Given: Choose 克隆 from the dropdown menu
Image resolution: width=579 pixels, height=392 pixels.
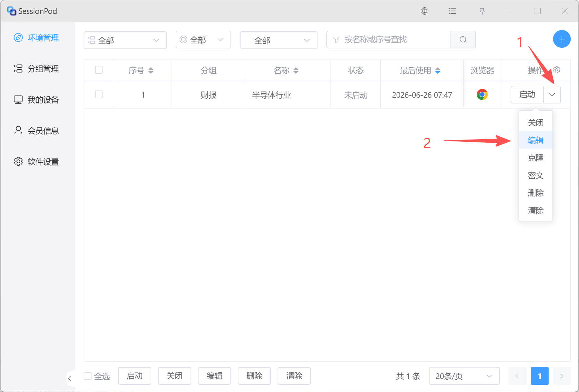Looking at the screenshot, I should point(536,158).
